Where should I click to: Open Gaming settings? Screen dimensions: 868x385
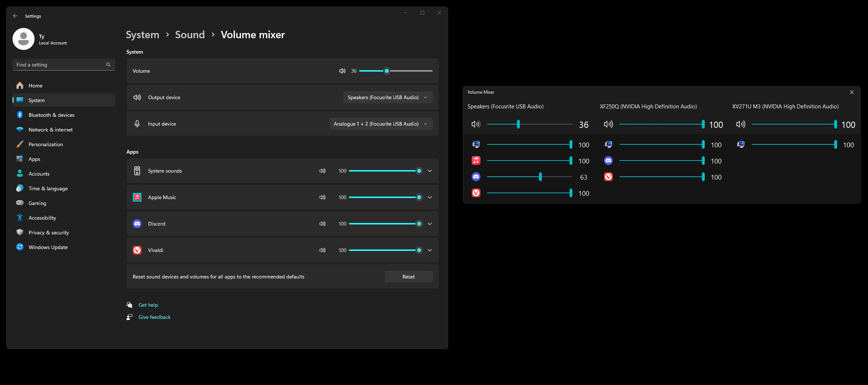click(64, 203)
